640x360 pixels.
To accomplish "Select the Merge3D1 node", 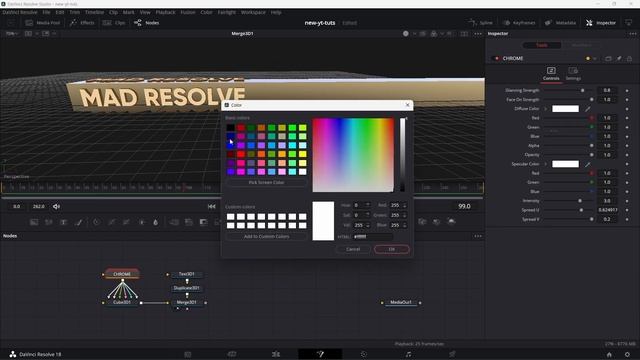I will coord(187,302).
